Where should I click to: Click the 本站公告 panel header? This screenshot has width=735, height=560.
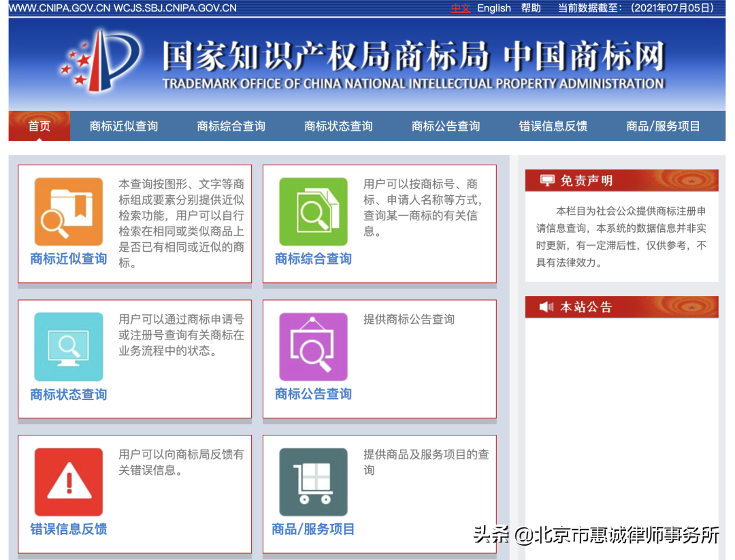621,307
